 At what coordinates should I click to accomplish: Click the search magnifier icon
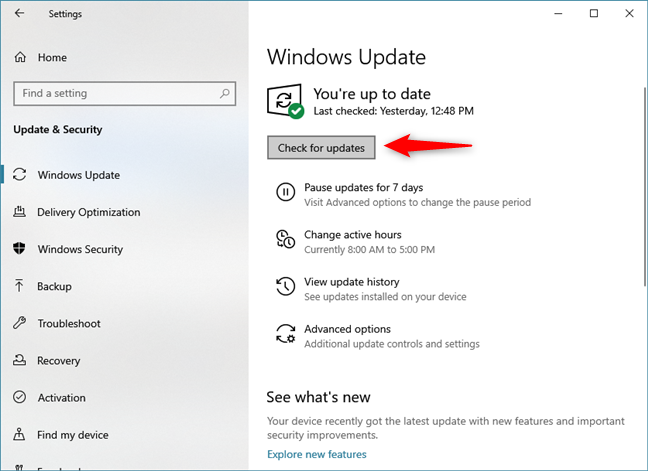pyautogui.click(x=224, y=93)
